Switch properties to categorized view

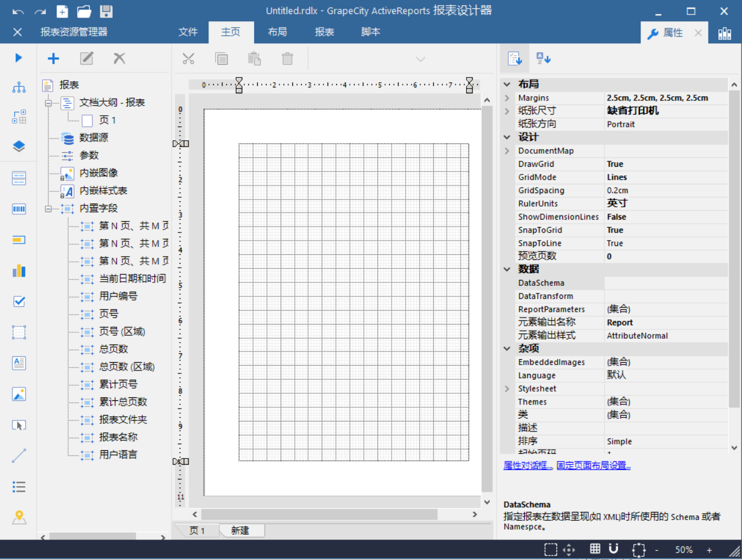tap(515, 58)
